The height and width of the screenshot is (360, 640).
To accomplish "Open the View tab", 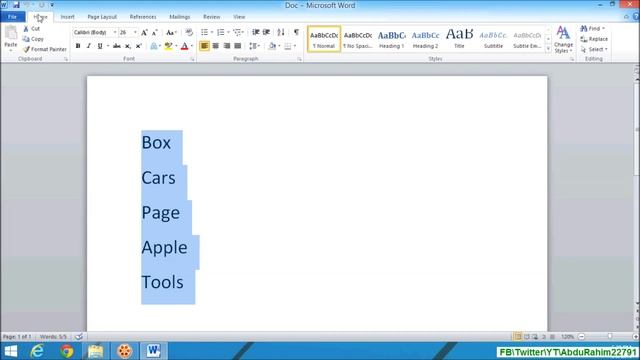I will pos(239,17).
